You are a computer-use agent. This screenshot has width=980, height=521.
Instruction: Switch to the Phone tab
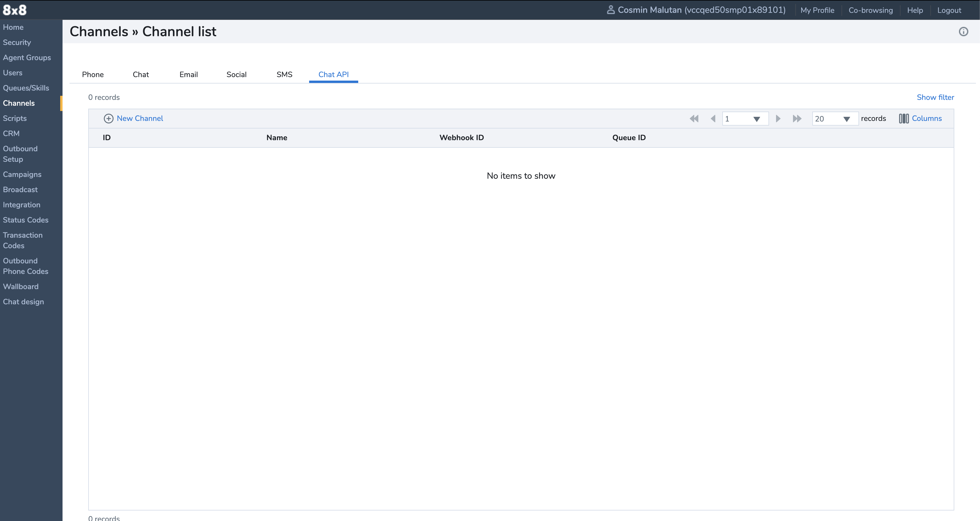93,74
